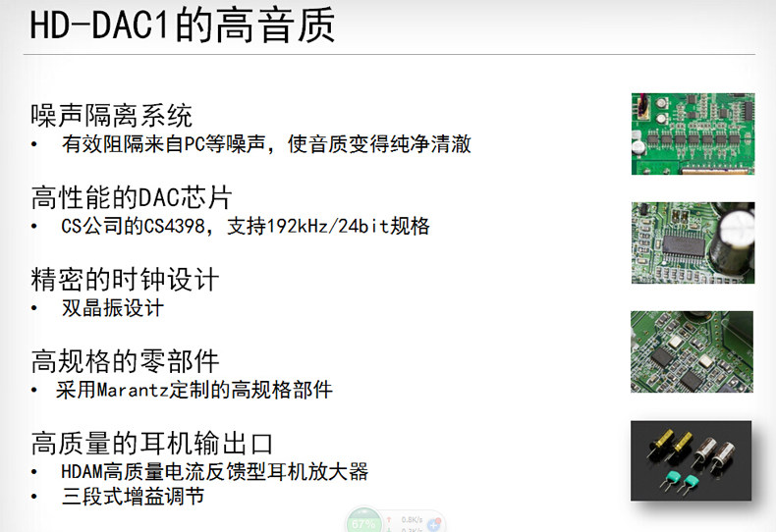Viewport: 776px width, 532px height.
Task: Click the heading "精密的时钟设计"
Action: (x=125, y=280)
